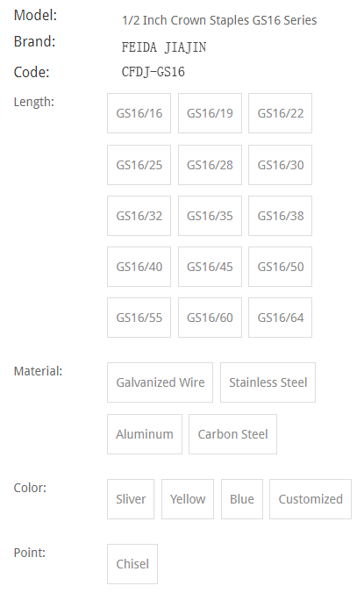Pick GS16/64 staple length
364x593 pixels.
tap(280, 318)
